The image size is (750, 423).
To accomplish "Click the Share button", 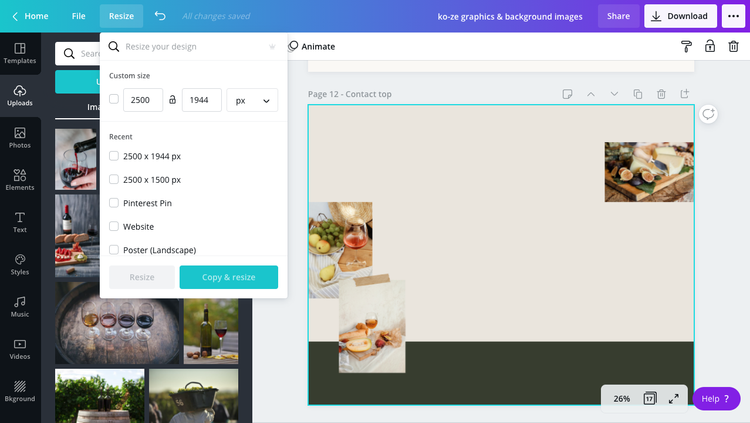I will 618,16.
